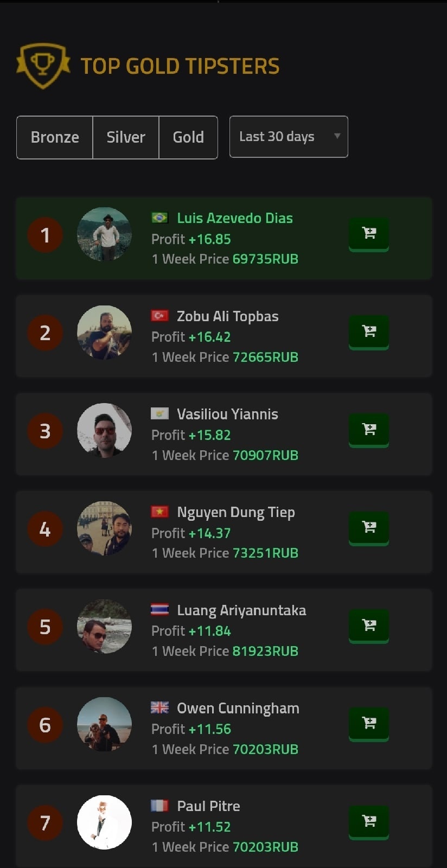Open Zobu Ali Topbas profile link
The height and width of the screenshot is (868, 447).
tap(228, 316)
